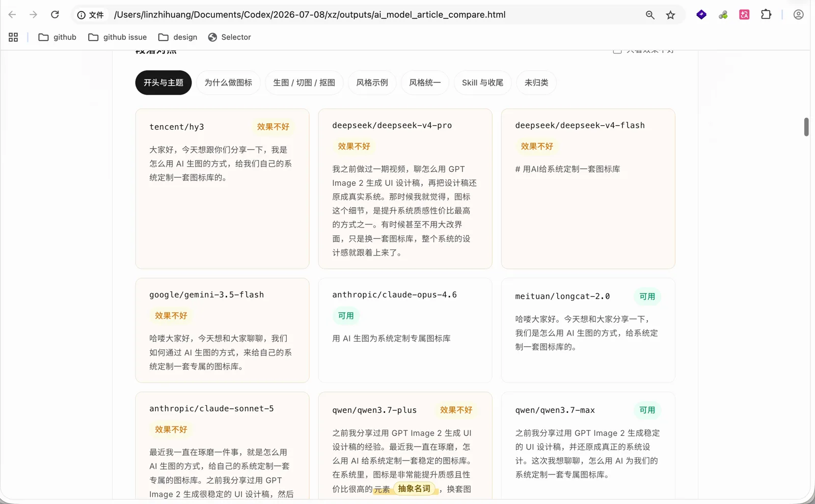Viewport: 815px width, 504px height.
Task: Go forward to the next page
Action: [x=33, y=15]
